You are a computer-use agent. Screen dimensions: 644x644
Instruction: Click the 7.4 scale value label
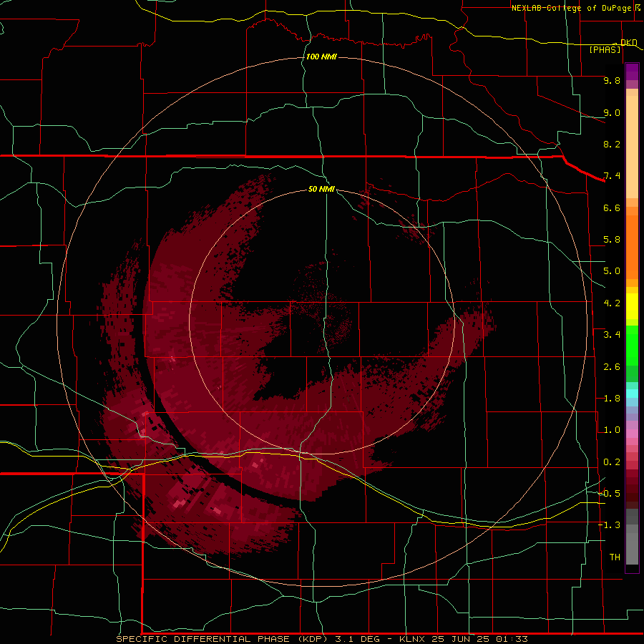click(x=612, y=176)
